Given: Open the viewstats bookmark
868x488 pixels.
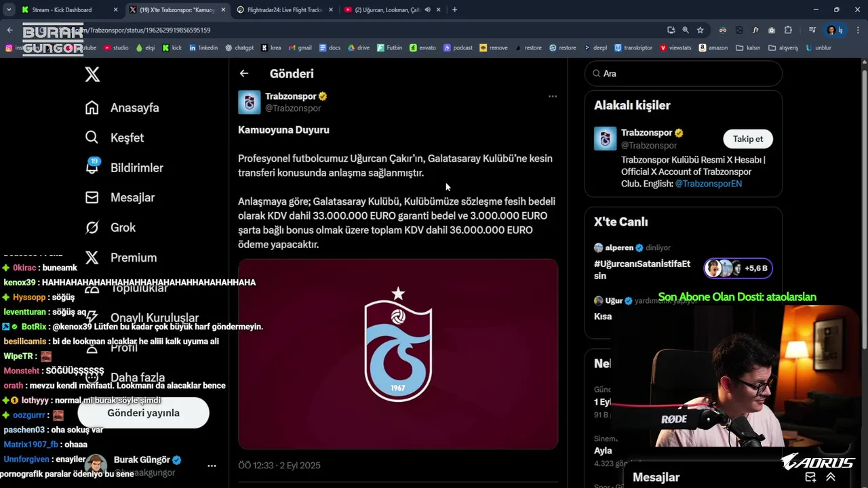Looking at the screenshot, I should point(675,48).
